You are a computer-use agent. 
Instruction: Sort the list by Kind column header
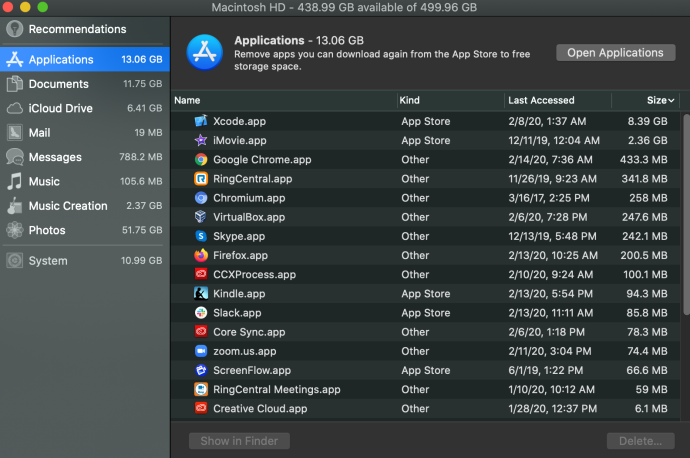tap(451, 100)
